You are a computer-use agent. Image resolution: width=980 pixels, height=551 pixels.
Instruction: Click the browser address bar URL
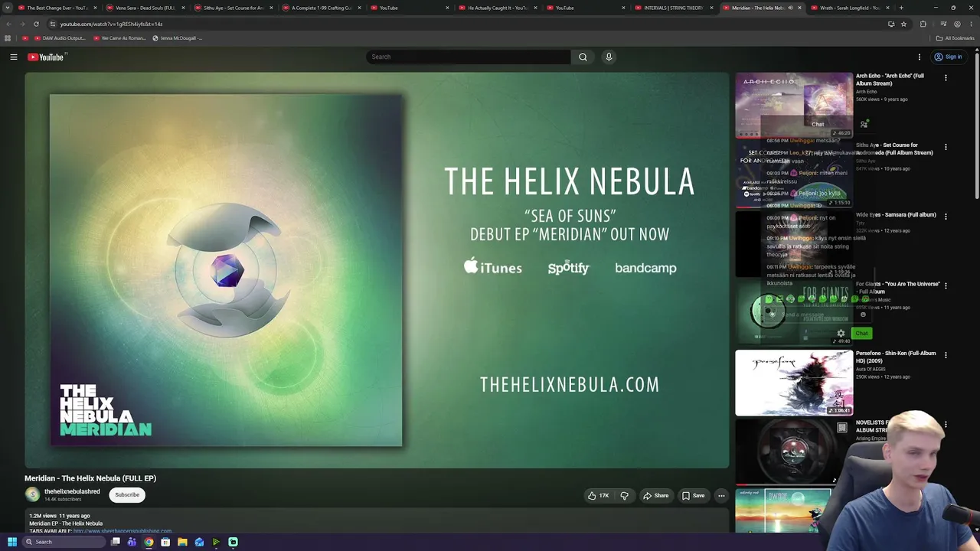(112, 24)
